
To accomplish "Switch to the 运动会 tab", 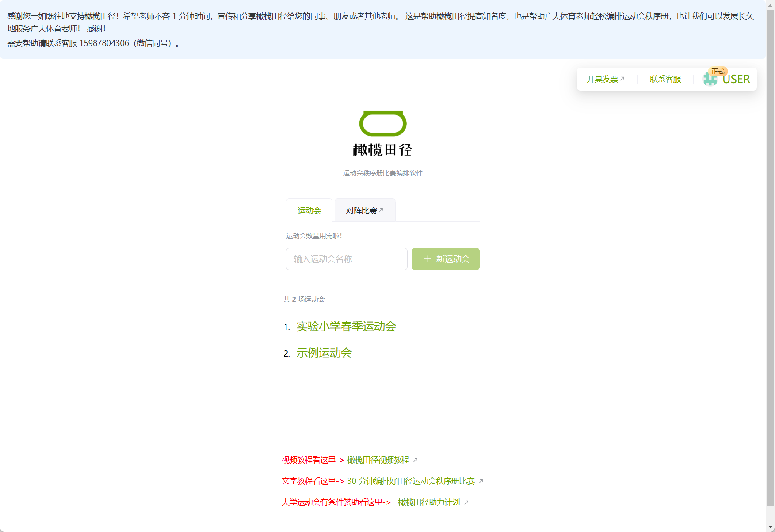I will click(309, 211).
